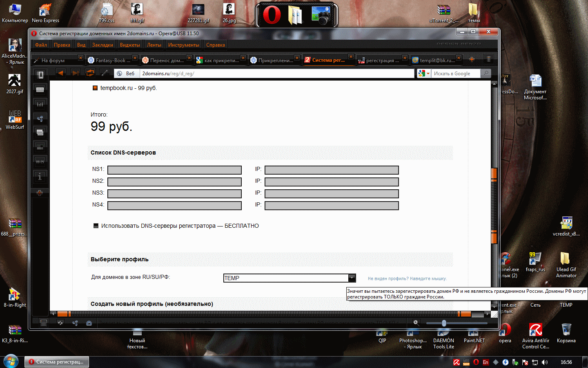
Task: Click the fast forward arrow button
Action: [x=76, y=73]
